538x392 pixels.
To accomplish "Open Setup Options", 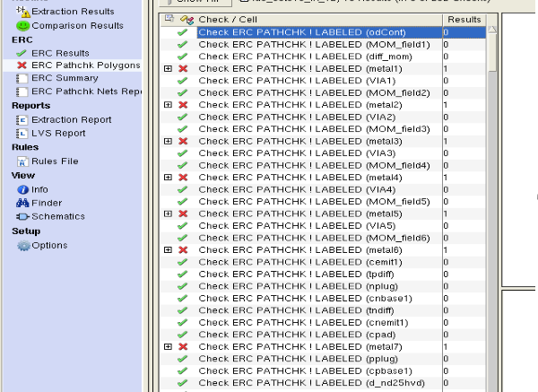I will (49, 246).
